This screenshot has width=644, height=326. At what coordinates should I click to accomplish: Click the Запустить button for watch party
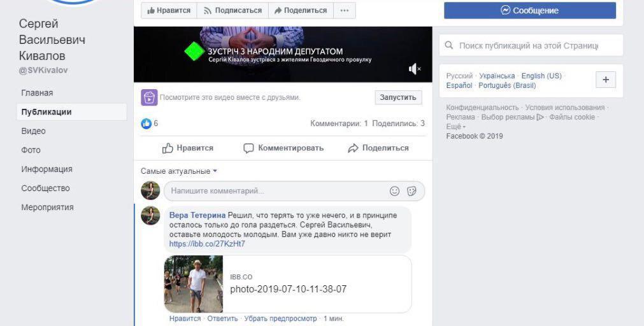tap(397, 97)
